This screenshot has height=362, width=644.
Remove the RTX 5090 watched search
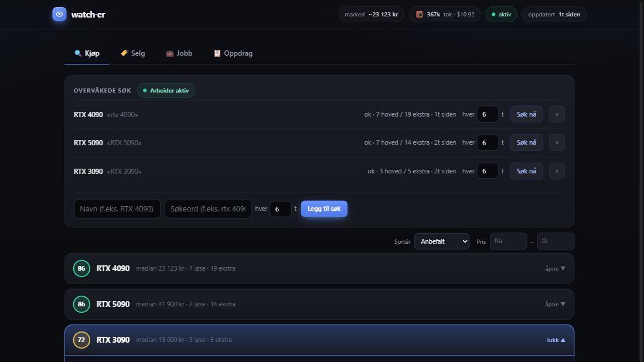(557, 143)
